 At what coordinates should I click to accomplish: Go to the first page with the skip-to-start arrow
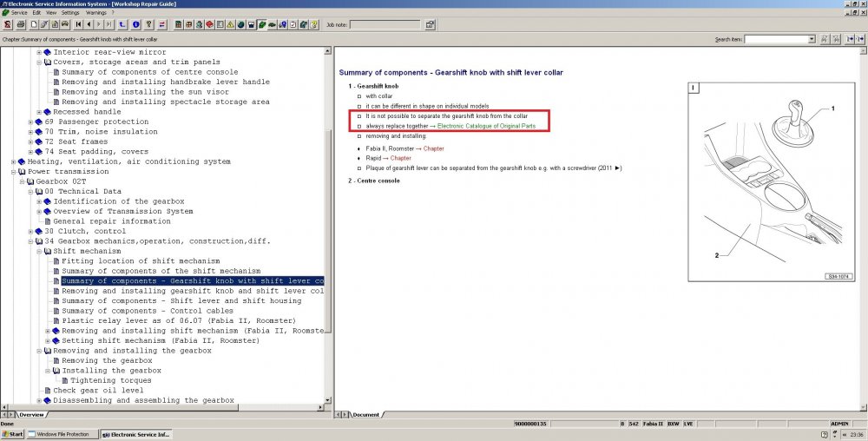point(78,24)
